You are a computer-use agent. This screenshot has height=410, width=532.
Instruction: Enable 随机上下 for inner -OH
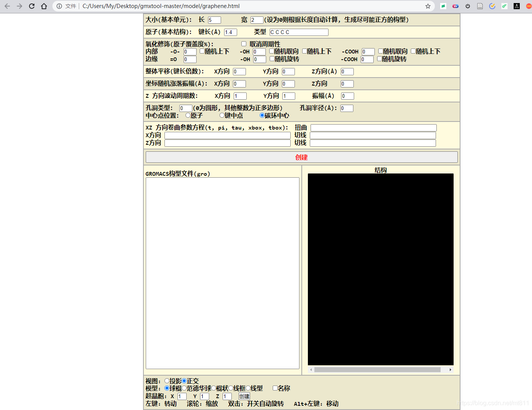[x=304, y=51]
